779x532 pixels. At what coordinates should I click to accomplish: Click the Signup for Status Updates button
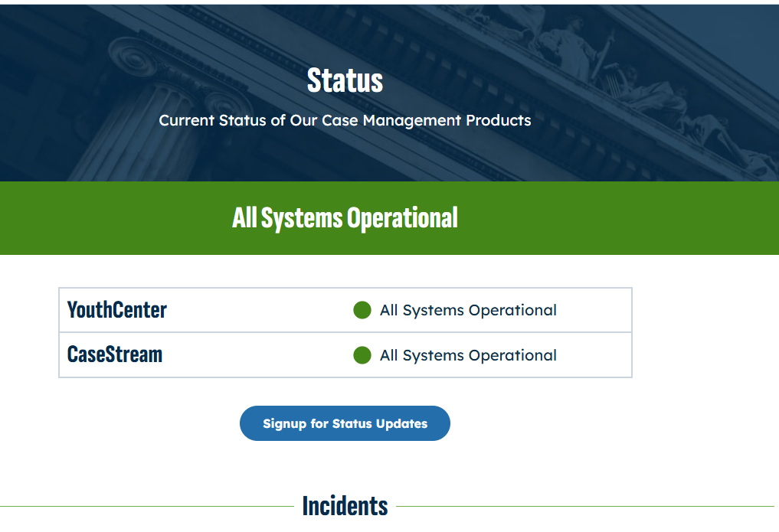point(345,423)
